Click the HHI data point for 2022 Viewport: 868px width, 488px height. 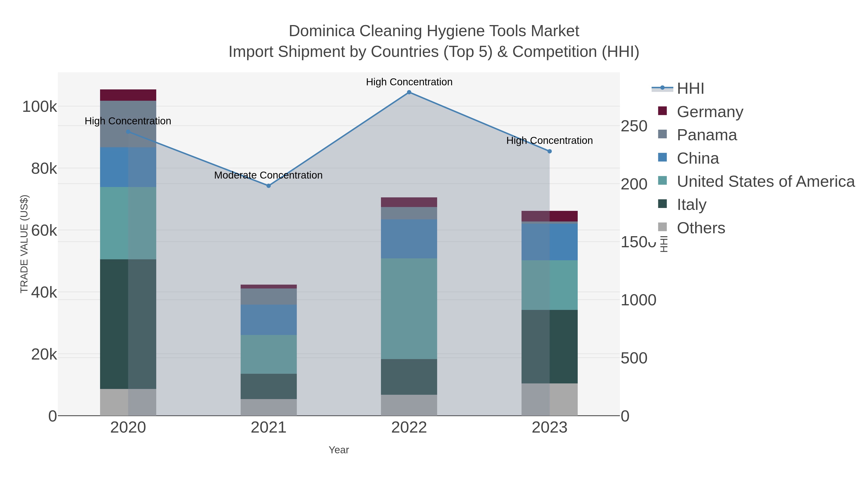[x=409, y=92]
